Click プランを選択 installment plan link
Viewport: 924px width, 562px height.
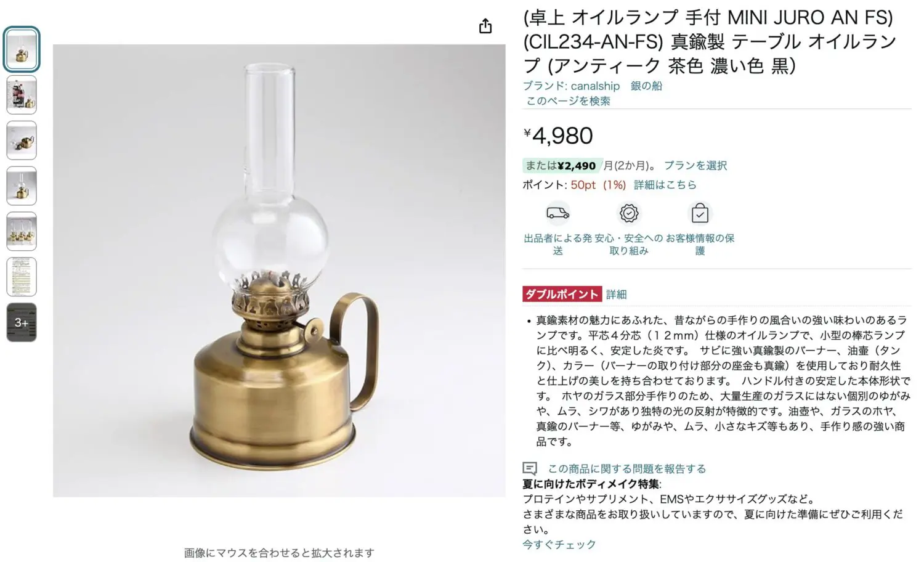tap(695, 165)
